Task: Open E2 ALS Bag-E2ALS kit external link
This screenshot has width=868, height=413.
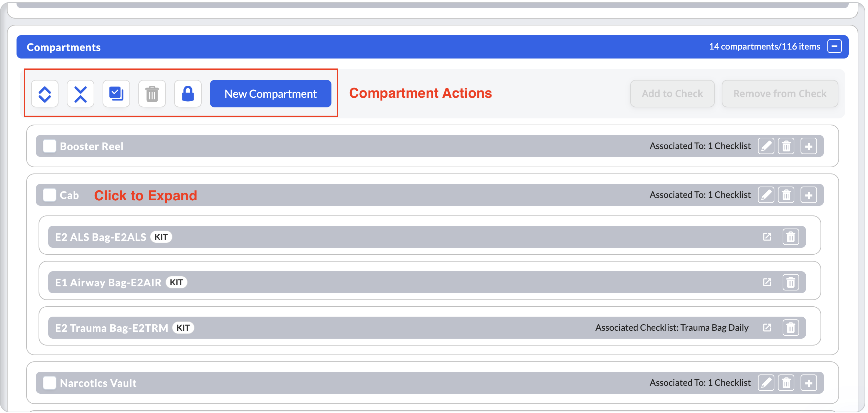Action: tap(767, 237)
